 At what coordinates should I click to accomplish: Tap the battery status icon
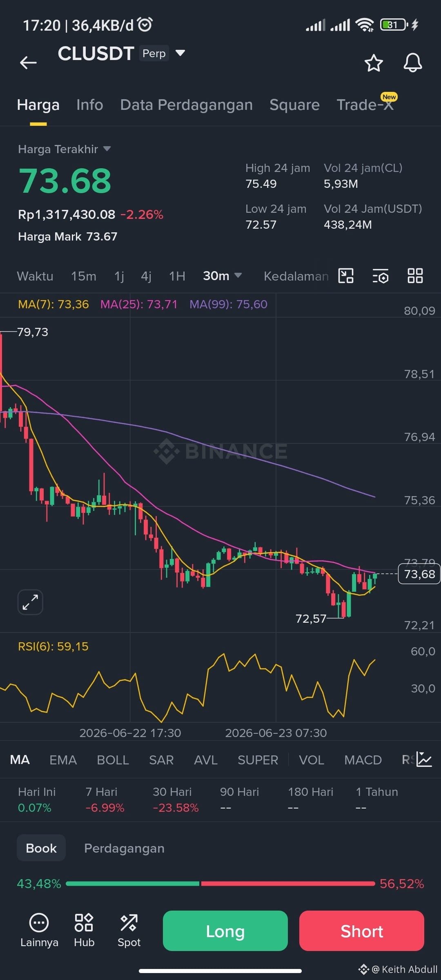394,25
